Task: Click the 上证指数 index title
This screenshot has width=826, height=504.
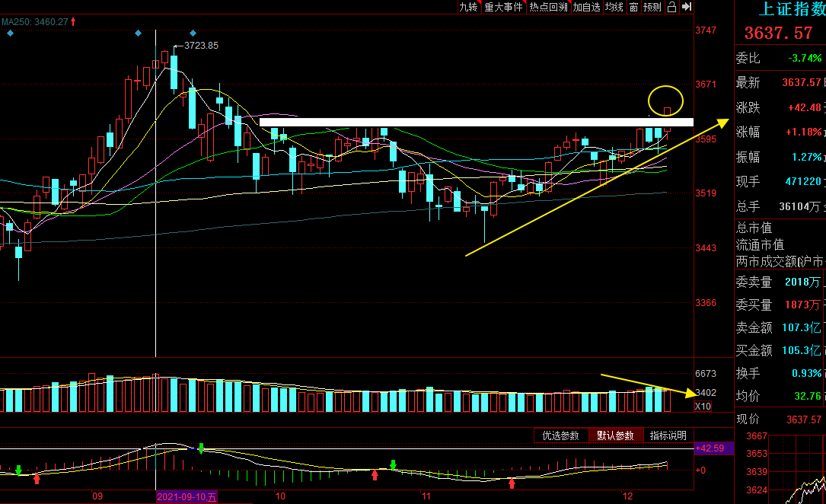Action: (792, 9)
